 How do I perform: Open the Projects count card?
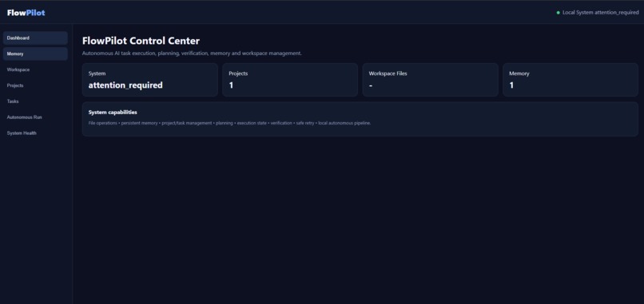[290, 80]
